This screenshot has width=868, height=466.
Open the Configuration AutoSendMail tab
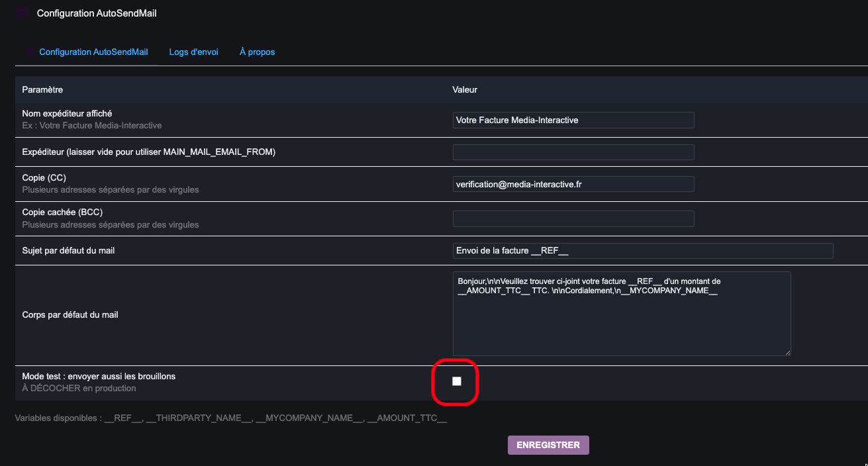pyautogui.click(x=93, y=52)
